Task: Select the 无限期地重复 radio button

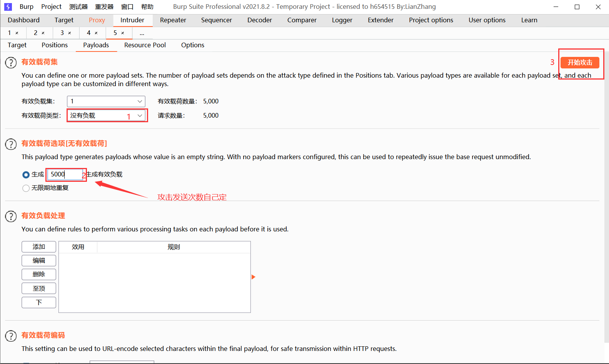Action: 26,188
